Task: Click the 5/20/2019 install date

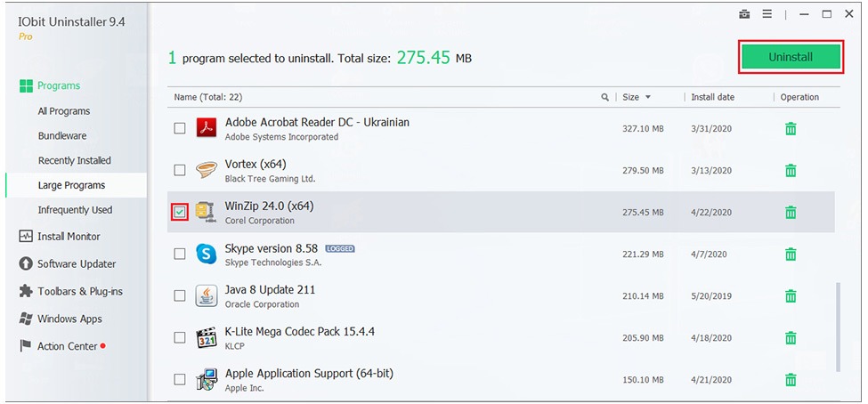Action: coord(711,296)
